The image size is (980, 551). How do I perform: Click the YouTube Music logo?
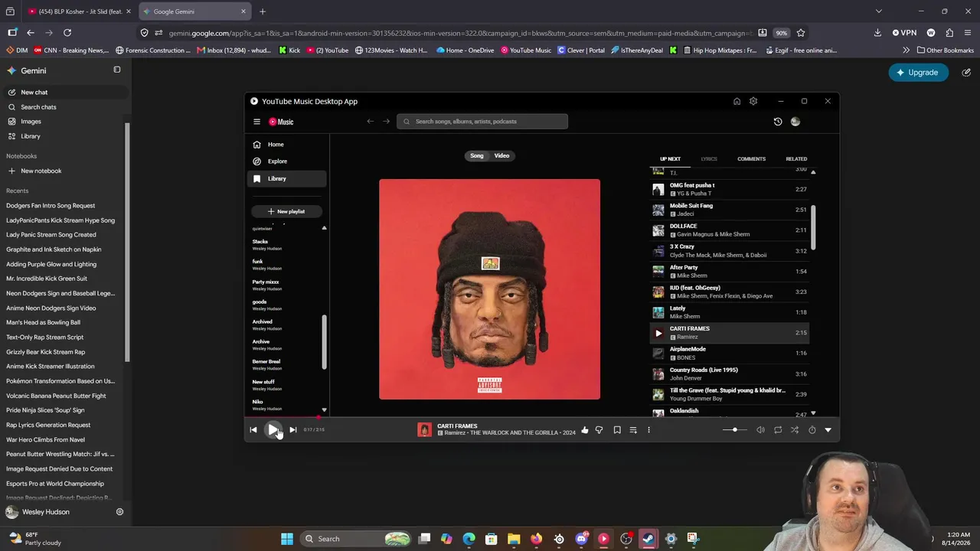point(281,122)
